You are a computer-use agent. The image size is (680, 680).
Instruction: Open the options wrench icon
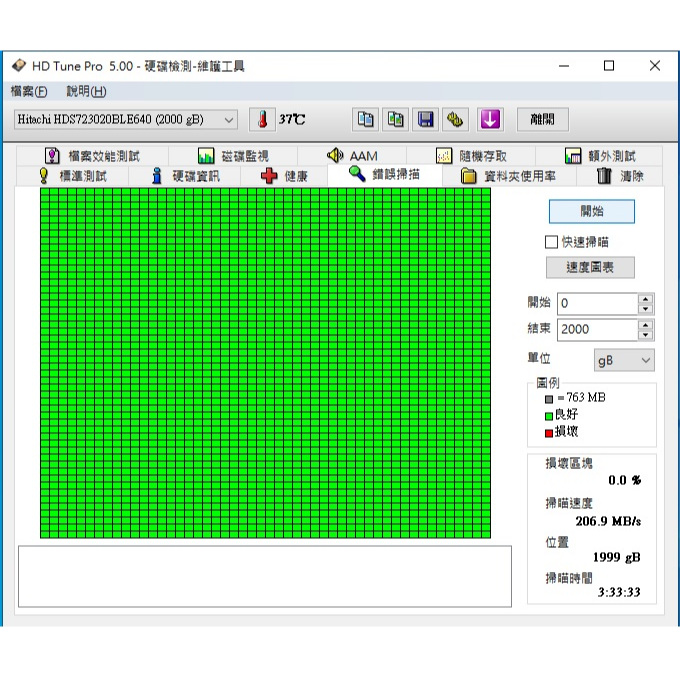click(455, 119)
